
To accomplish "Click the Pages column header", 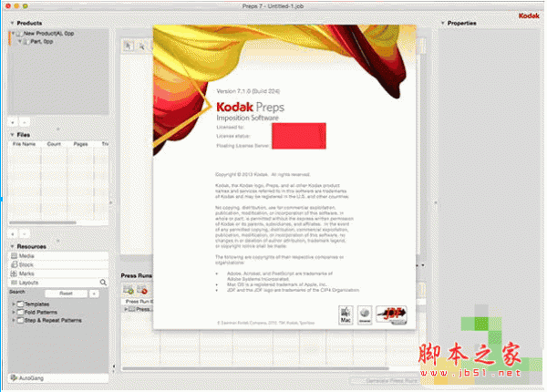I will pyautogui.click(x=80, y=144).
